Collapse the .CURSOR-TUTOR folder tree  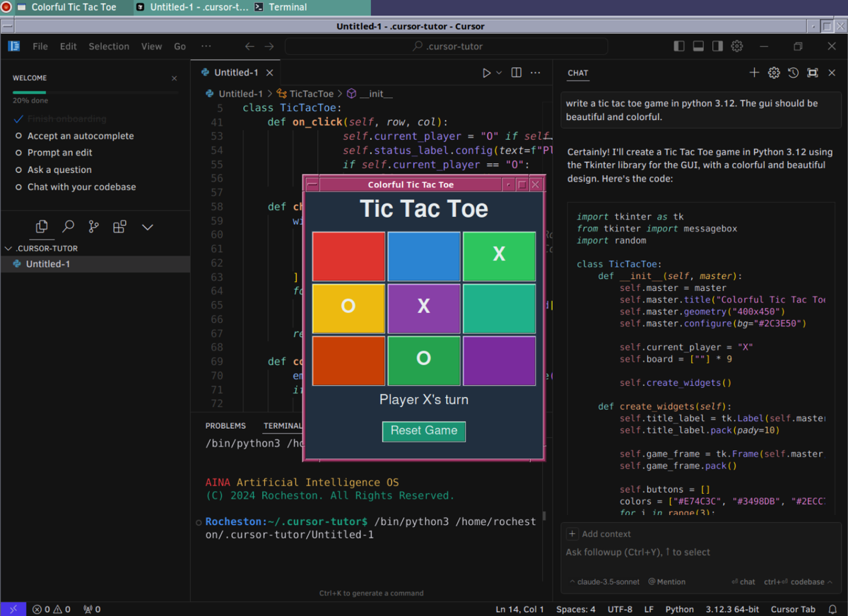tap(8, 249)
